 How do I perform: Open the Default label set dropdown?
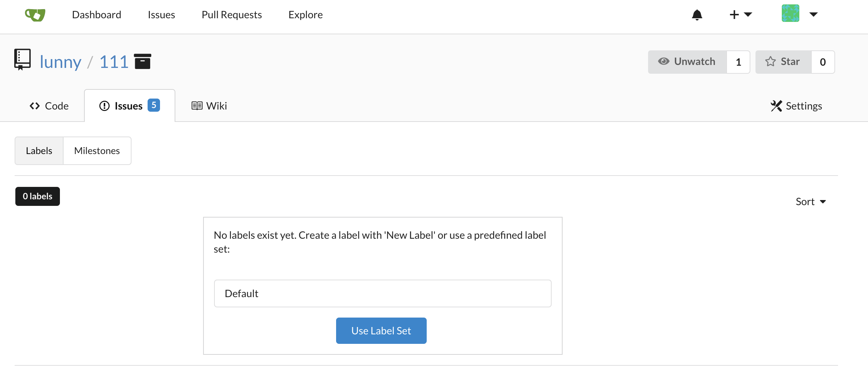pos(382,293)
